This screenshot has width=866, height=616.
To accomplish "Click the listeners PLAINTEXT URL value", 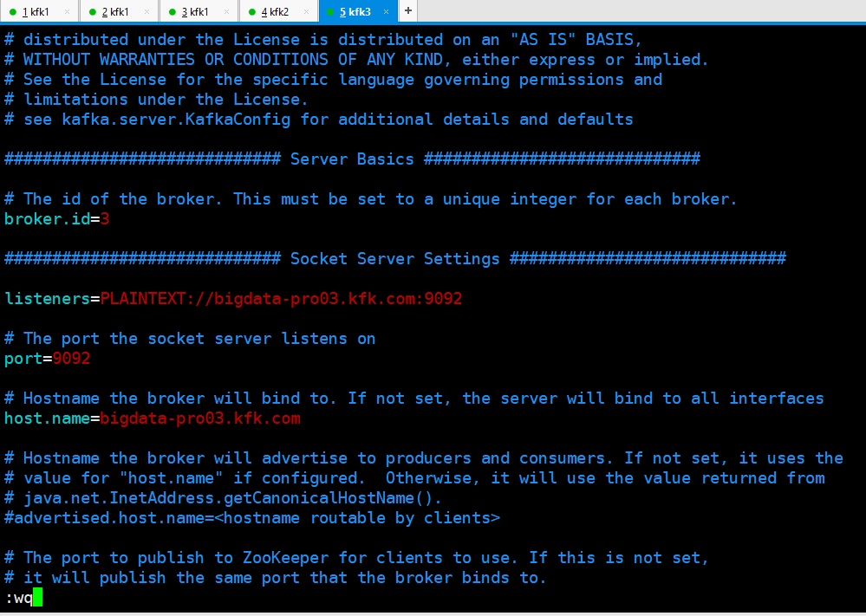I will (281, 299).
